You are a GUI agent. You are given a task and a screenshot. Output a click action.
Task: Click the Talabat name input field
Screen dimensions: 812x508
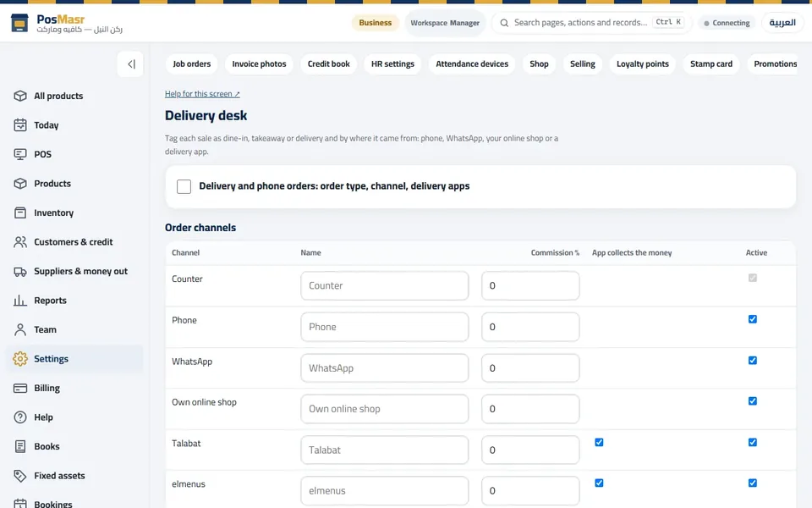coord(385,450)
